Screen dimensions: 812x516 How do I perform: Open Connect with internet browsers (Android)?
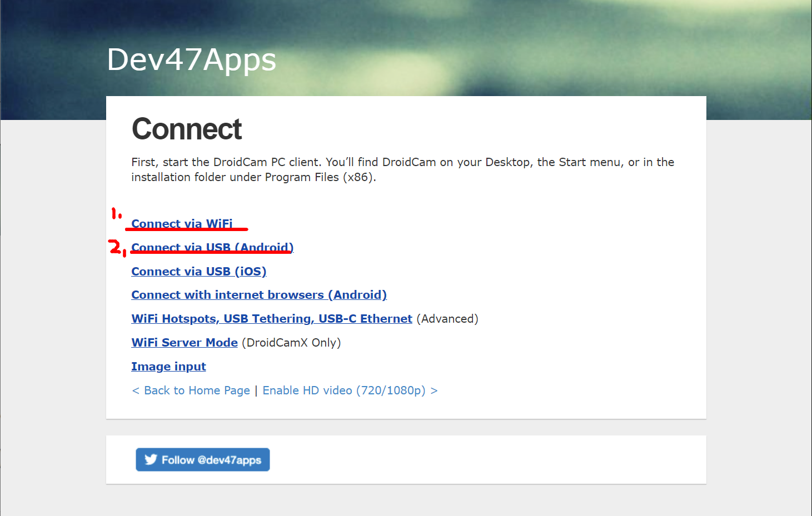pyautogui.click(x=259, y=295)
